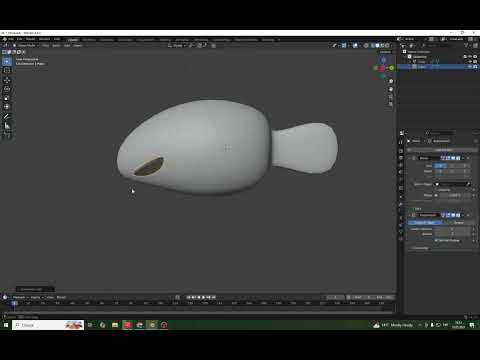Toggle the Optimal Display checkbox
The image size is (480, 360).
[x=436, y=240]
